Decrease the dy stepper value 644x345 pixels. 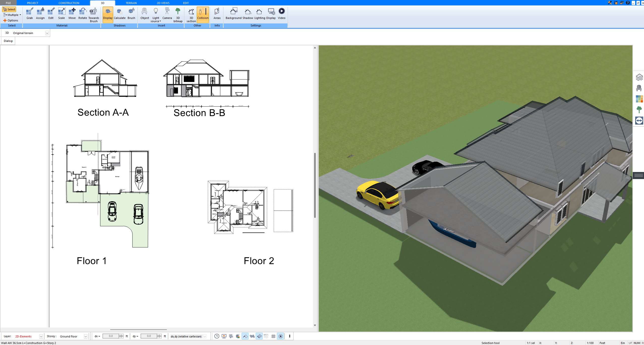[159, 337]
